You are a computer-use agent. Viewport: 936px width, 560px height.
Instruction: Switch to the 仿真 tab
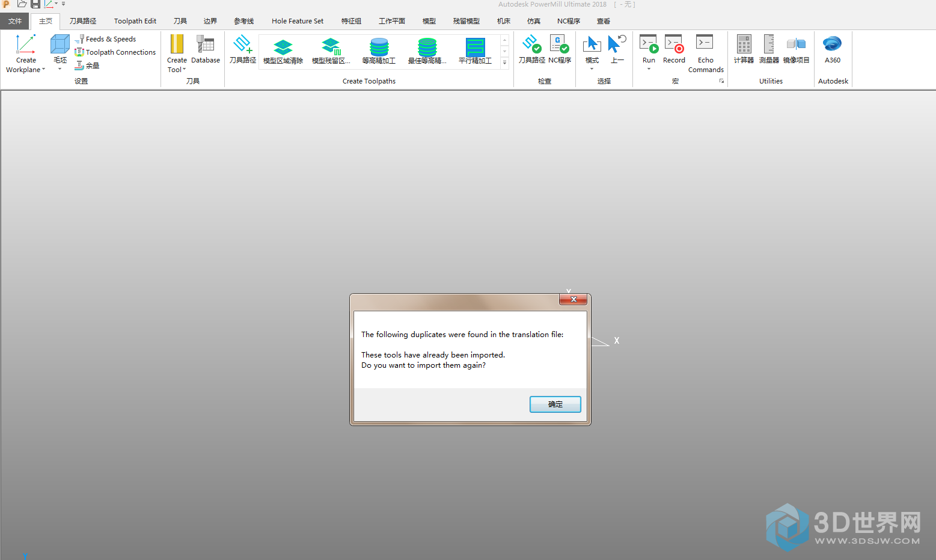(x=534, y=21)
